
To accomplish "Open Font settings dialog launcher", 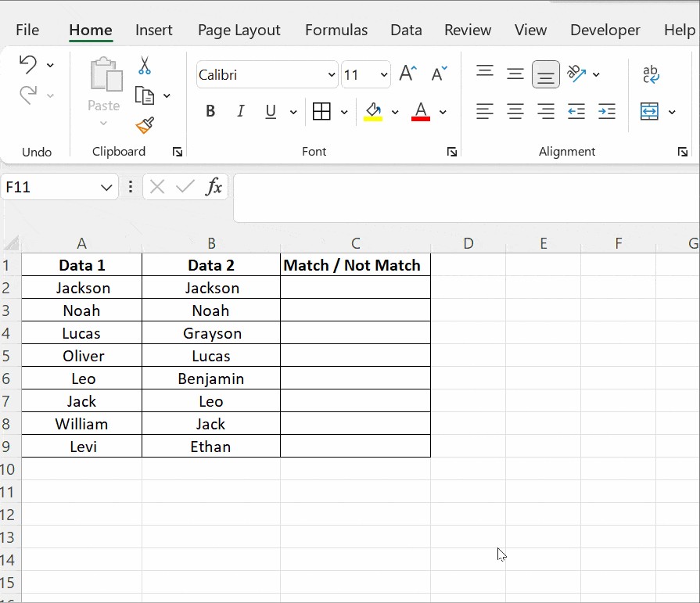I will (452, 153).
